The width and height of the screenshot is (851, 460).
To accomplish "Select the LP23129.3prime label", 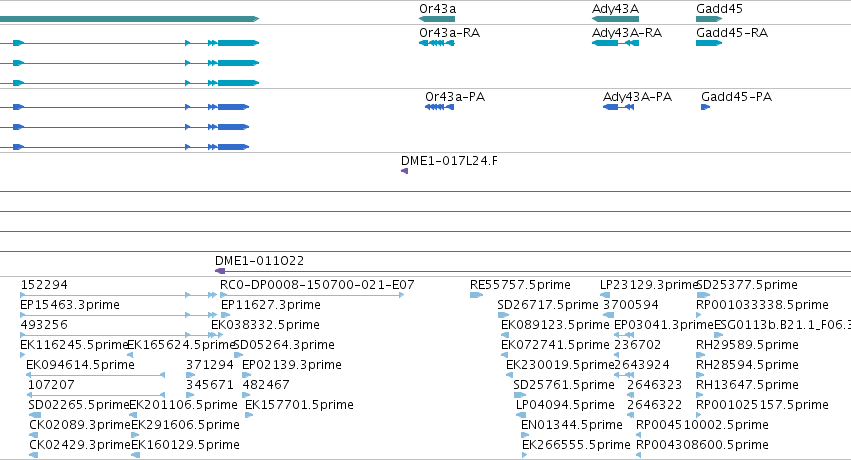I will click(649, 284).
